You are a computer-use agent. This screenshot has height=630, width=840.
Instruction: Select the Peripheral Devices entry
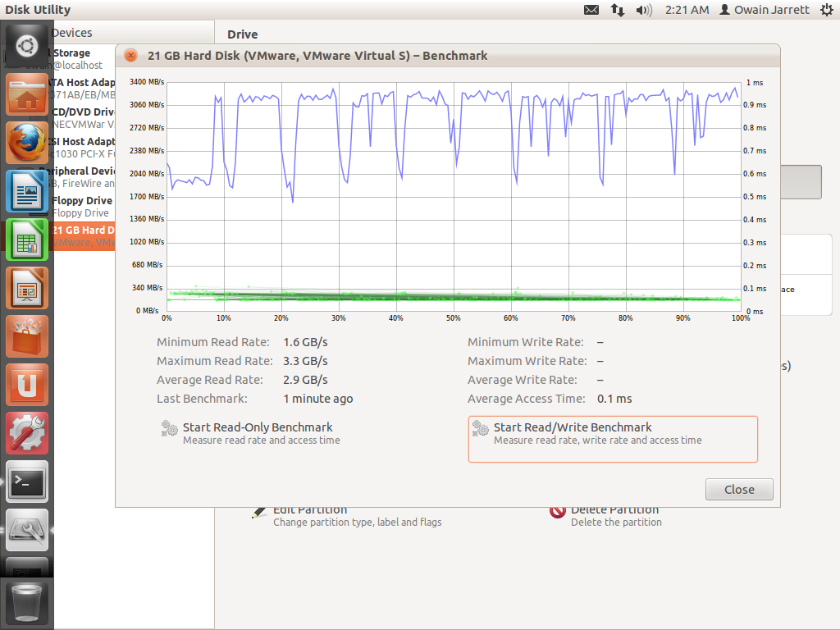84,177
